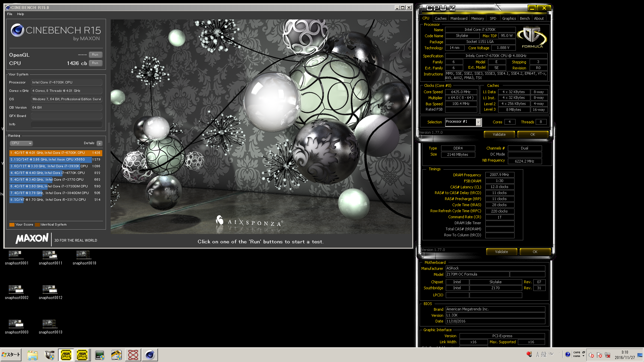Click the Your Score orange legend swatch
644x362 pixels.
tap(12, 225)
